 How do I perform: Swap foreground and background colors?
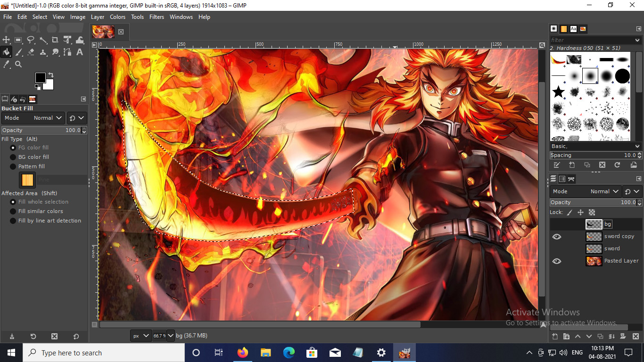[50, 75]
